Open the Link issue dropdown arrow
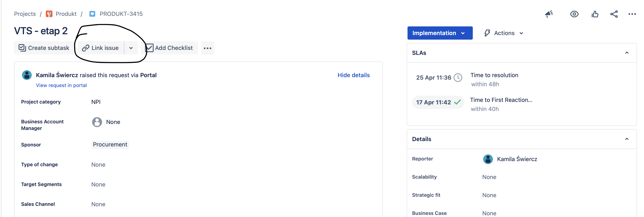 pyautogui.click(x=131, y=48)
